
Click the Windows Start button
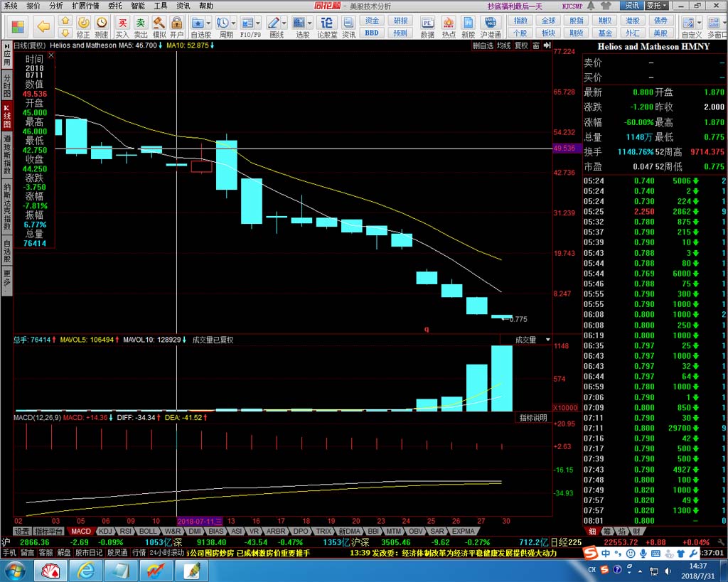(x=16, y=571)
